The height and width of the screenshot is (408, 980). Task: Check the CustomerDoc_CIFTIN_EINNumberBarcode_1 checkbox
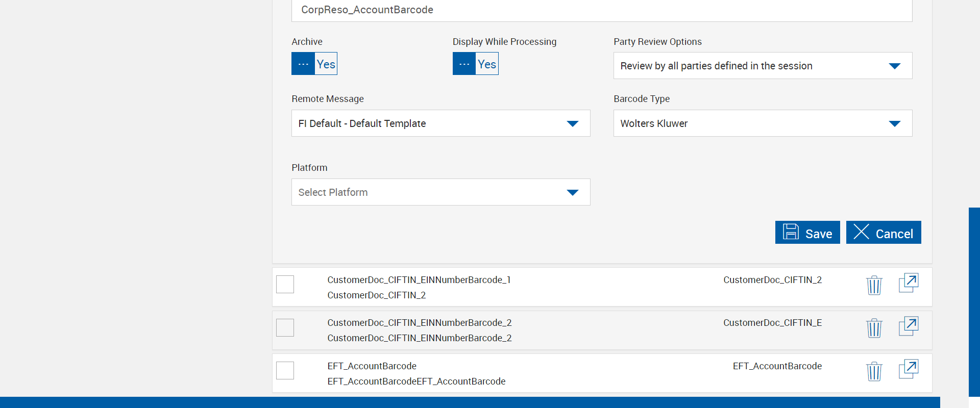pos(285,284)
